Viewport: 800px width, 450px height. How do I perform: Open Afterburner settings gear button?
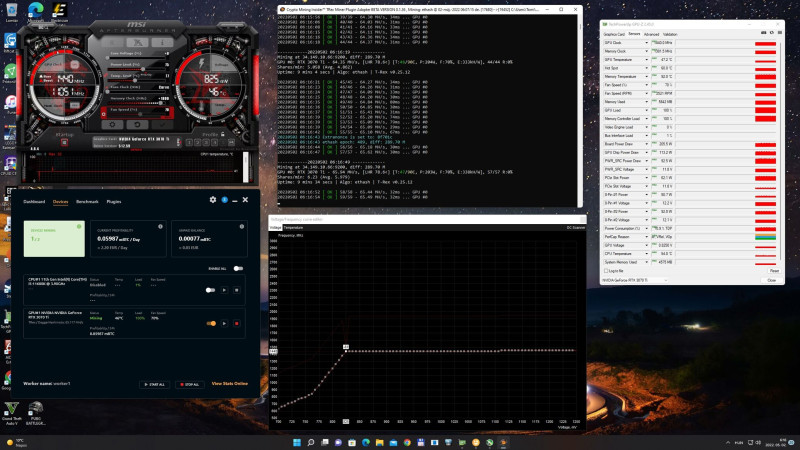click(112, 124)
